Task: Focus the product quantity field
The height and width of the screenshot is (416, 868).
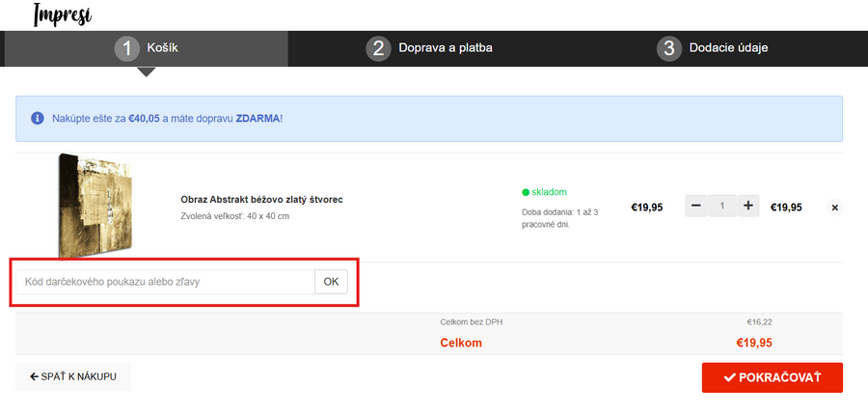Action: coord(721,207)
